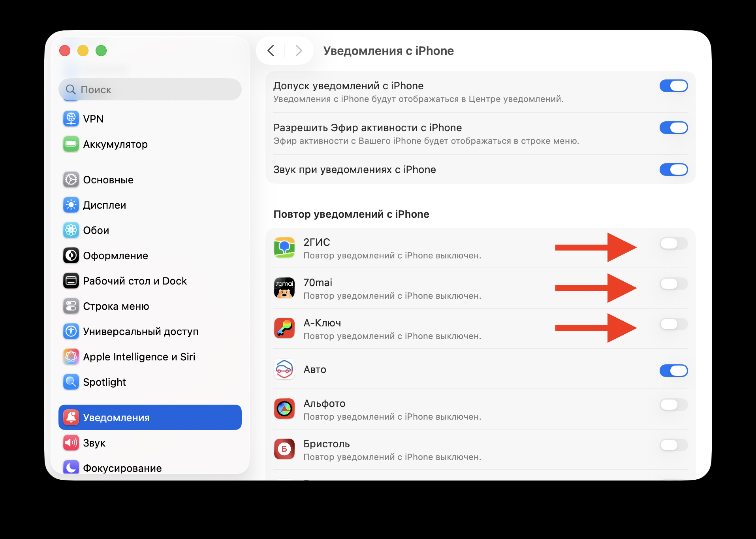Open Apple Intelligence и Siri settings

click(71, 356)
